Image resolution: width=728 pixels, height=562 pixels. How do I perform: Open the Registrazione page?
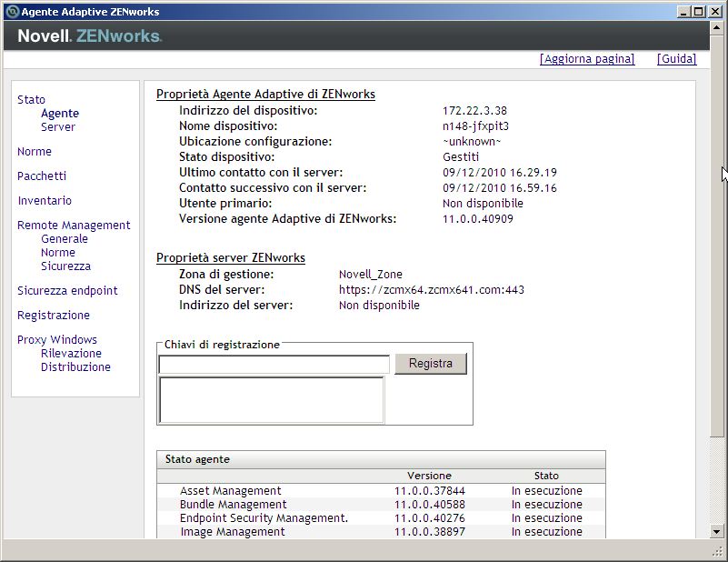pos(54,316)
